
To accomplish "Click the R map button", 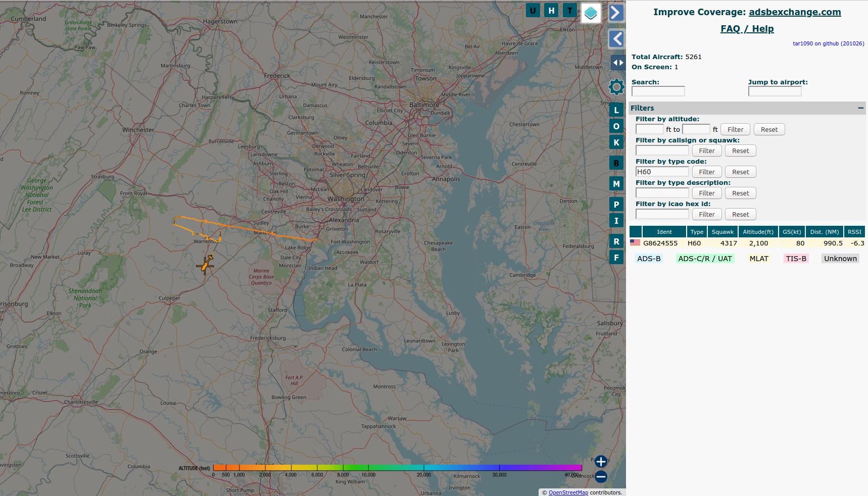I will coord(616,241).
